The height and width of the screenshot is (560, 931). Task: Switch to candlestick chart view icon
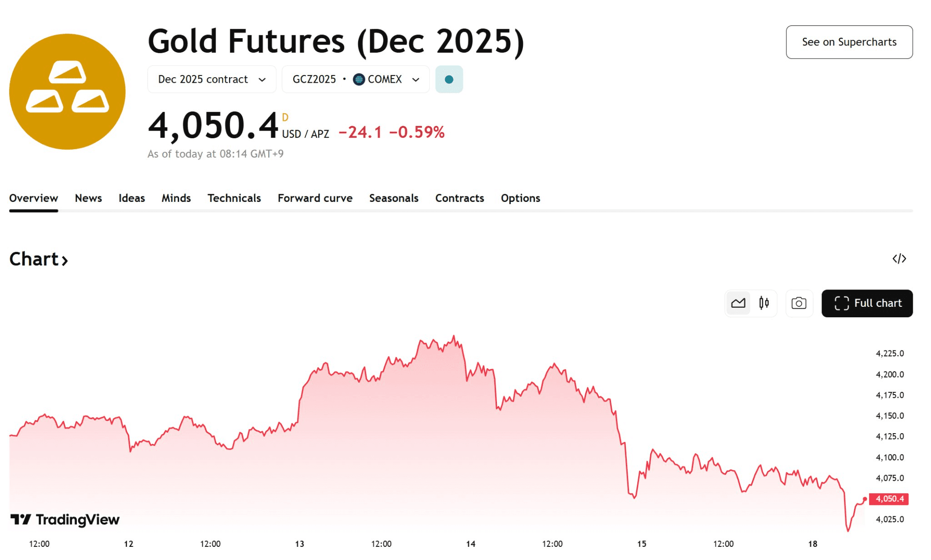pos(764,303)
